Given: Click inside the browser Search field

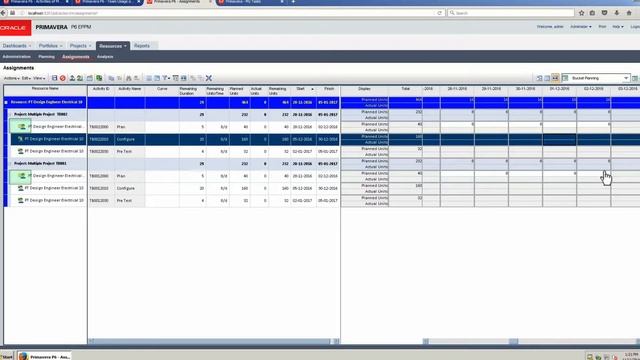Looking at the screenshot, I should click(511, 13).
